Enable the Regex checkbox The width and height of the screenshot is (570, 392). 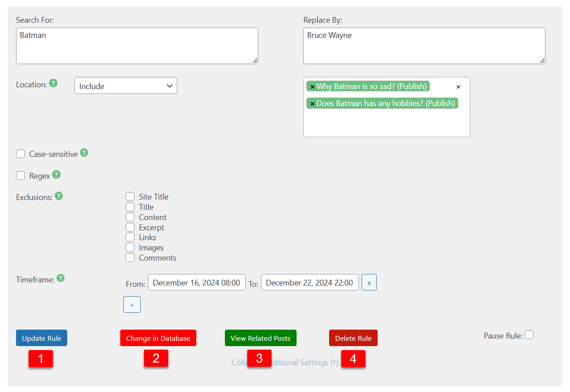20,176
